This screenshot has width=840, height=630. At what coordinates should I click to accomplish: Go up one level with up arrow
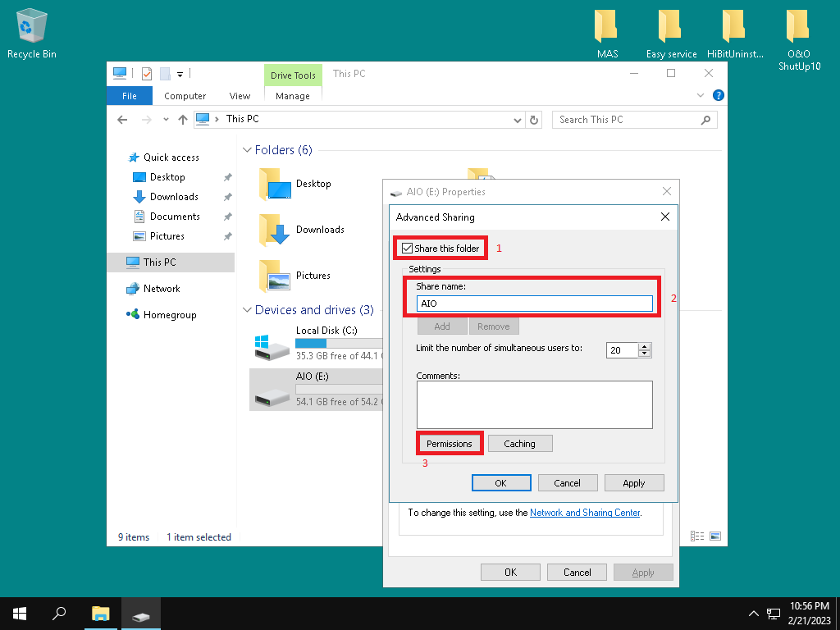(x=183, y=120)
